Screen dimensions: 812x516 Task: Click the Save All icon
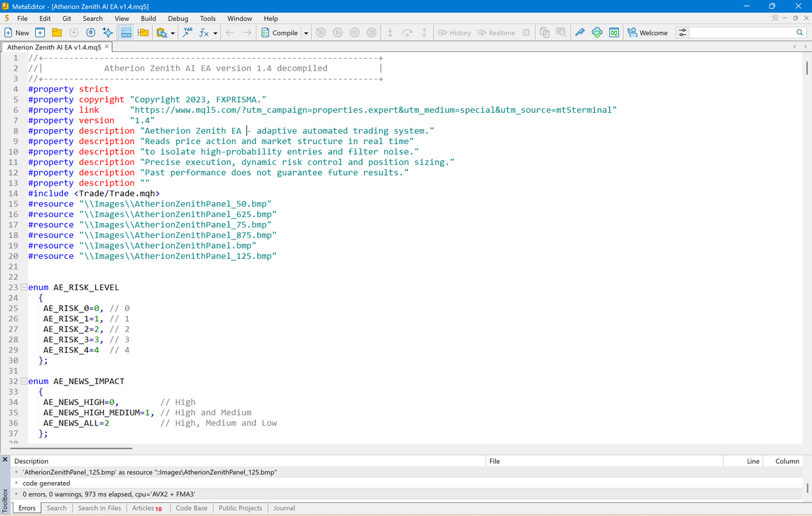click(91, 32)
